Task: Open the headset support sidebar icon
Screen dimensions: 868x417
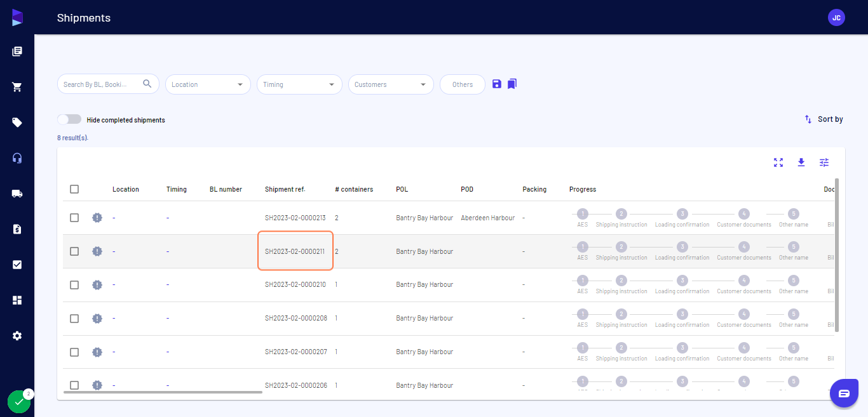Action: pyautogui.click(x=17, y=158)
